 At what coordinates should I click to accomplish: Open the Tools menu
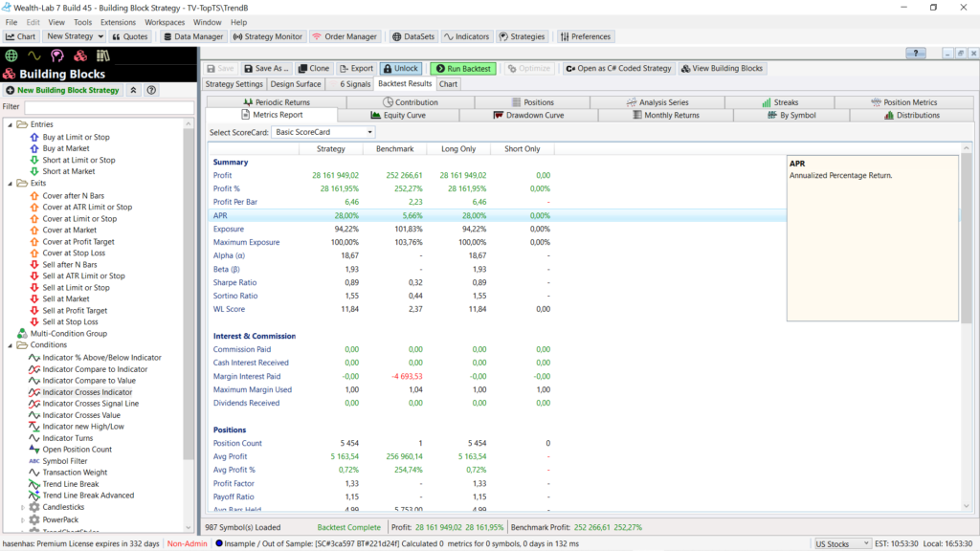pos(82,22)
